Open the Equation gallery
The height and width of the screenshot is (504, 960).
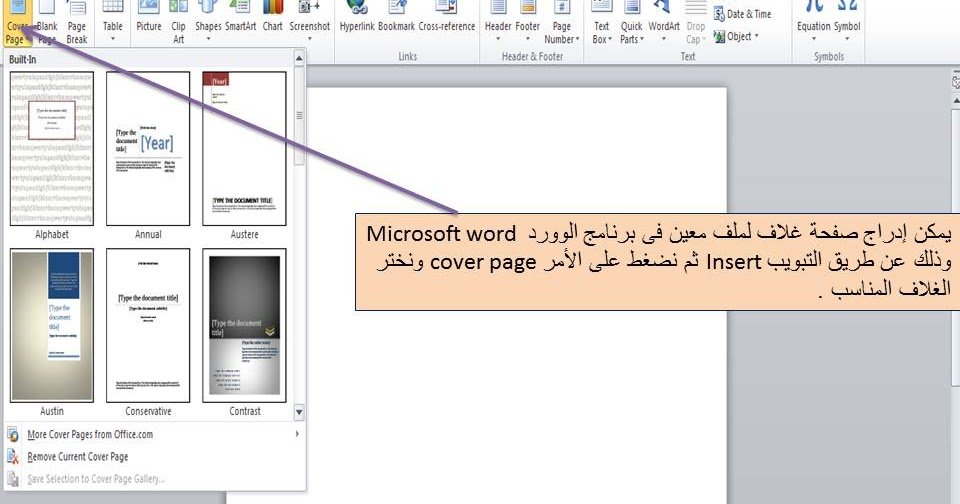point(814,23)
